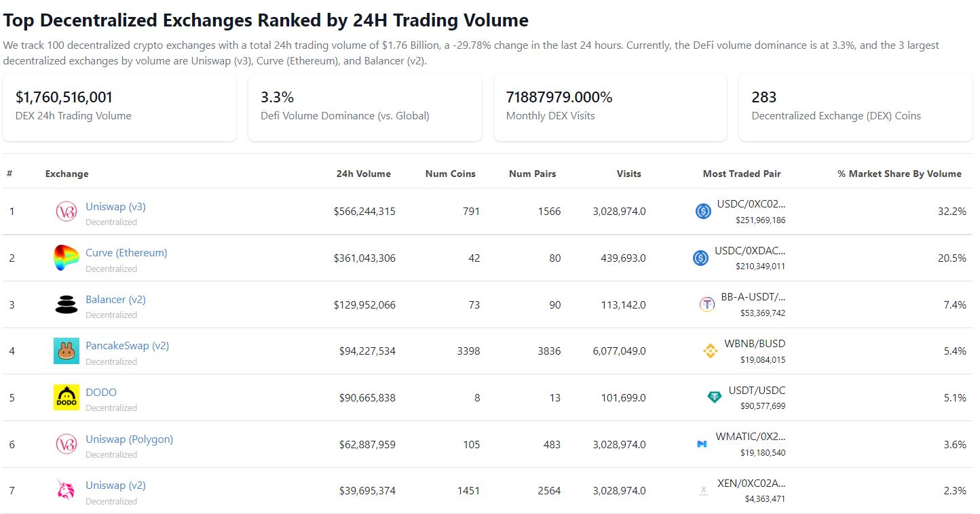Click the Curve (Ethereum) rainbow logo
This screenshot has width=980, height=514.
67,258
